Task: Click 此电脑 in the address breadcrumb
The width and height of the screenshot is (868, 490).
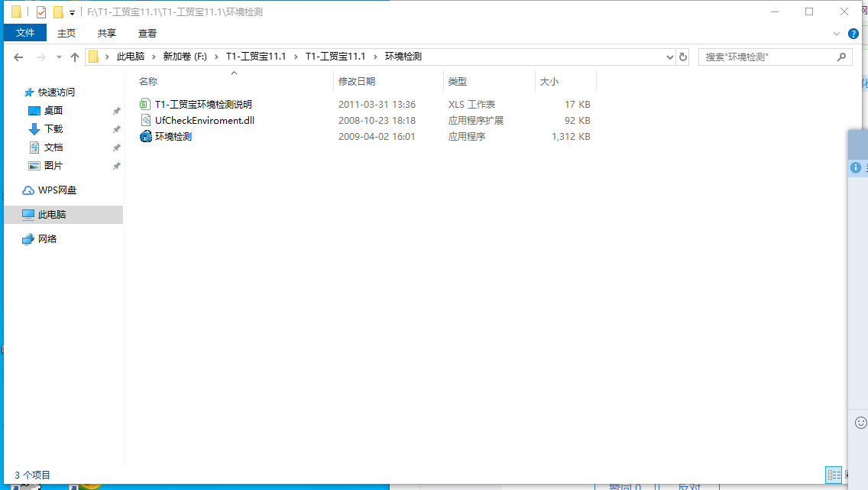Action: [x=131, y=57]
